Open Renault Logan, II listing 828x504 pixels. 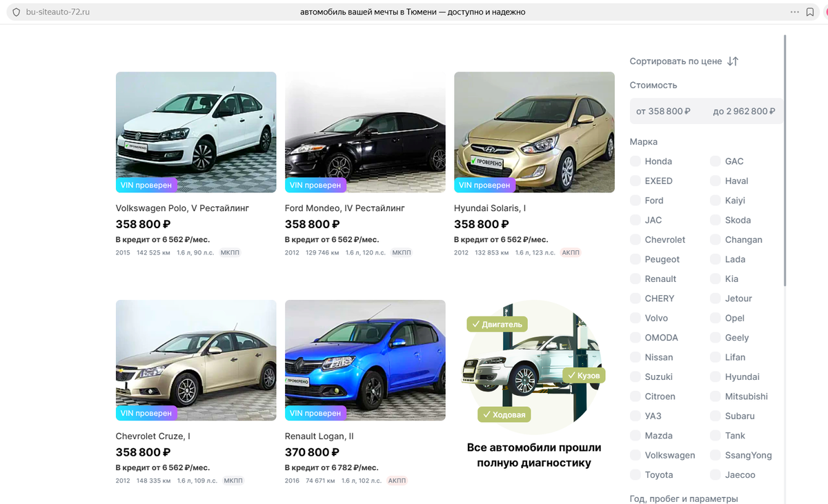click(x=319, y=436)
